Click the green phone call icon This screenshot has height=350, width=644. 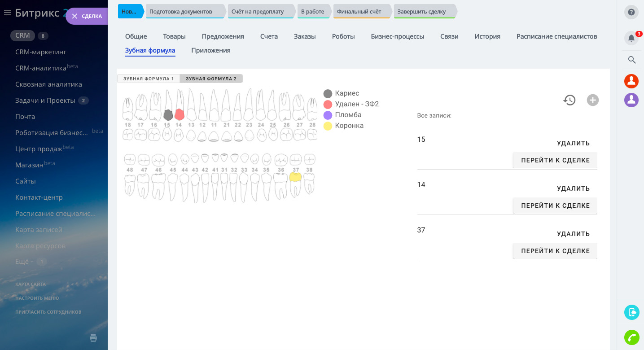coord(631,337)
